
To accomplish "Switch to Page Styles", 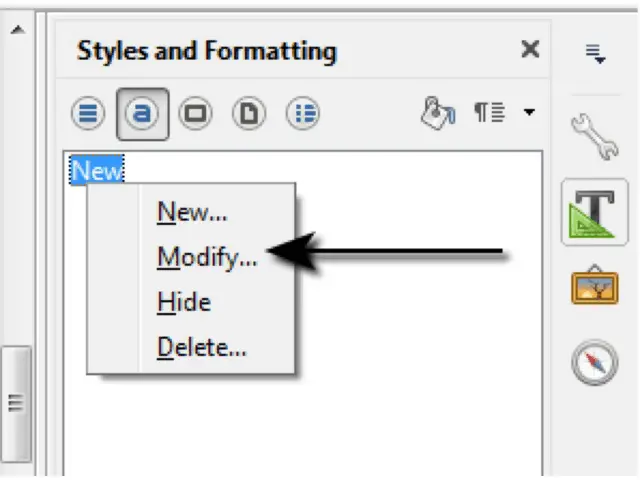I will point(249,112).
